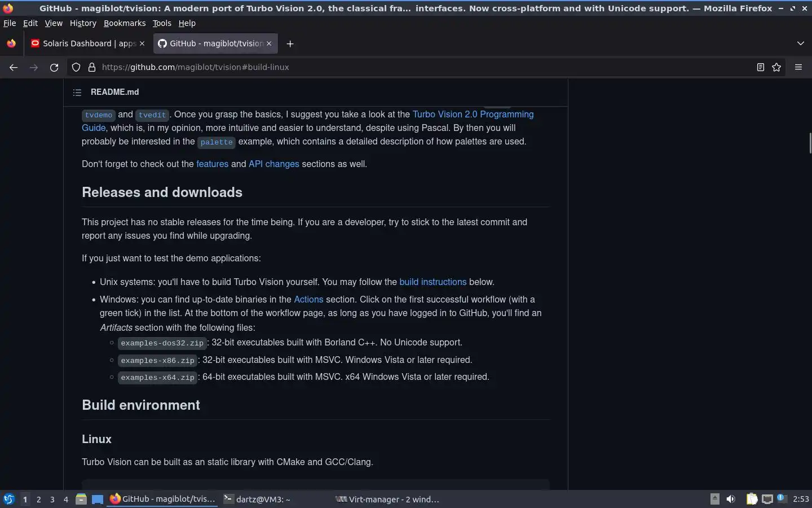Open the file manager taskbar launcher
Screen dimensions: 812x508
[x=81, y=499]
